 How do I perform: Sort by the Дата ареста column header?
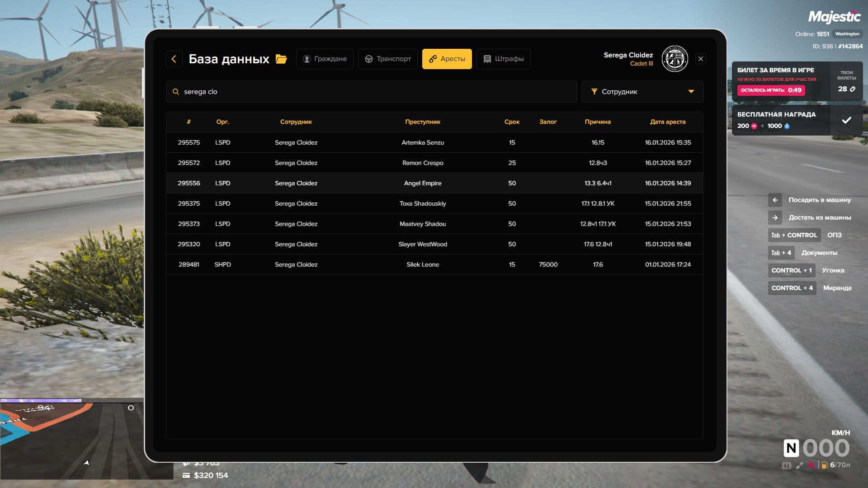tap(667, 122)
